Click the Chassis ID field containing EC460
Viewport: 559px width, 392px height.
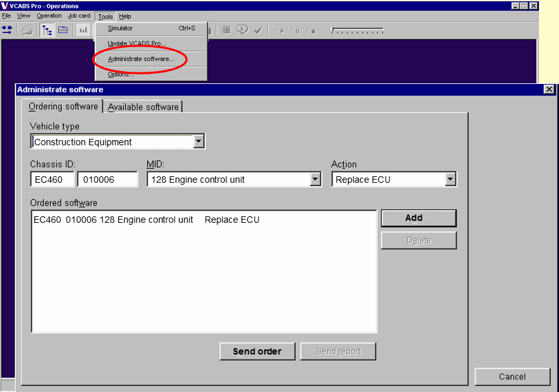coord(52,180)
